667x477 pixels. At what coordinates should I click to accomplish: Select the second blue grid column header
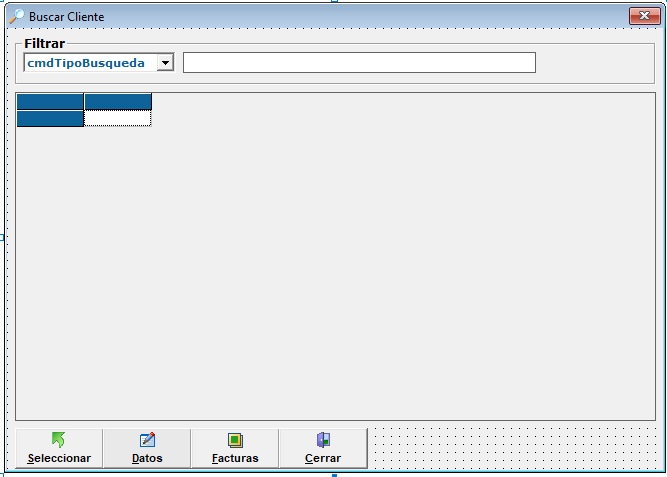[x=118, y=101]
